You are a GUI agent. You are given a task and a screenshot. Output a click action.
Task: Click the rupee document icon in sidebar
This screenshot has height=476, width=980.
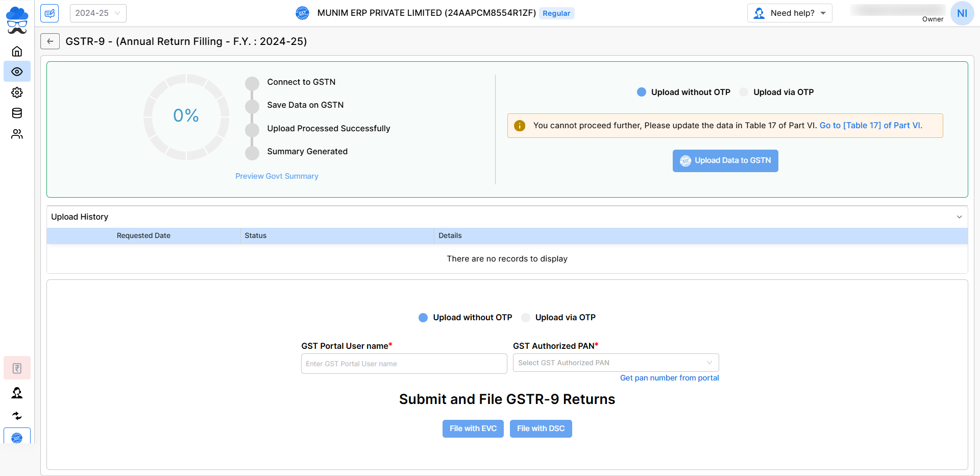click(17, 368)
